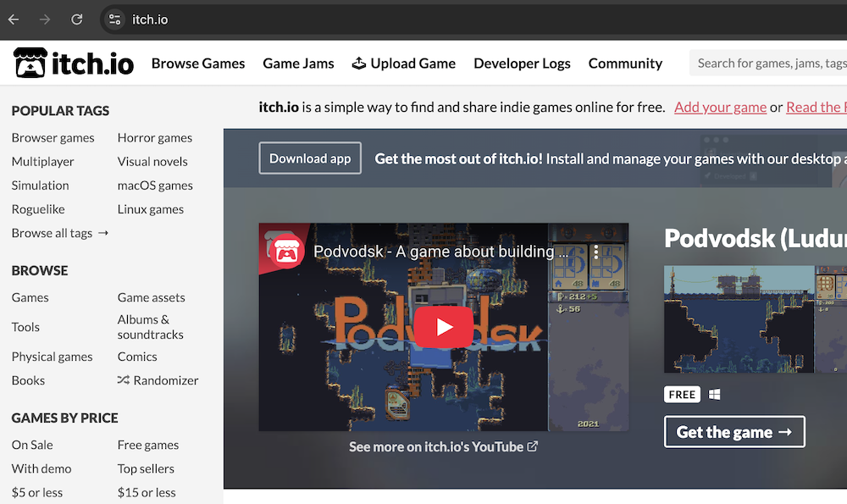Expand Browse all tags arrow link
Image resolution: width=847 pixels, height=504 pixels.
point(60,233)
